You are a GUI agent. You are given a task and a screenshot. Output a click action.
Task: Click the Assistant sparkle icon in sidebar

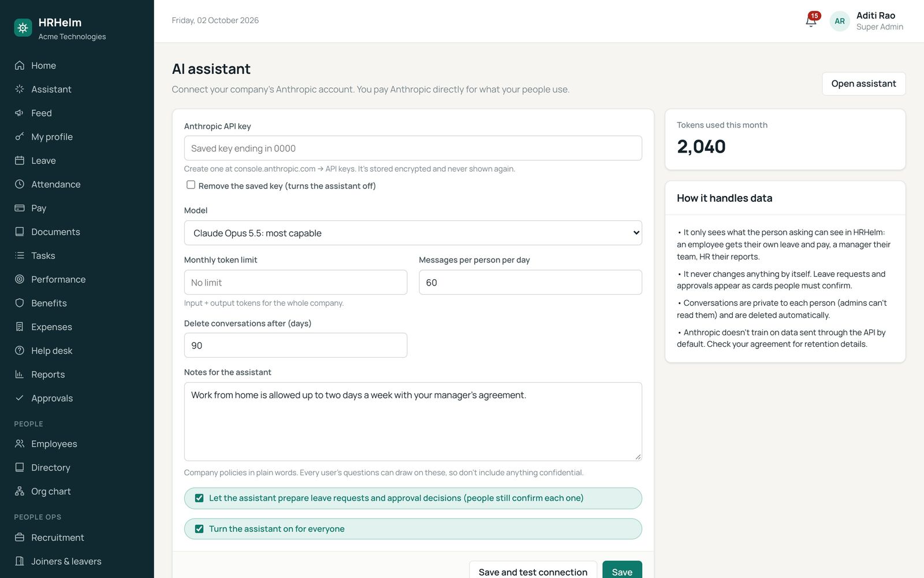[x=20, y=89]
